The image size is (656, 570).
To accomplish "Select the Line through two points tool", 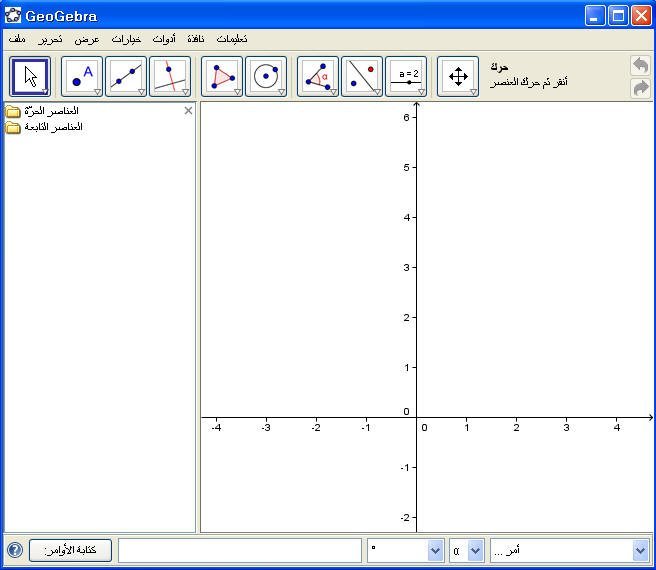I will [x=126, y=77].
